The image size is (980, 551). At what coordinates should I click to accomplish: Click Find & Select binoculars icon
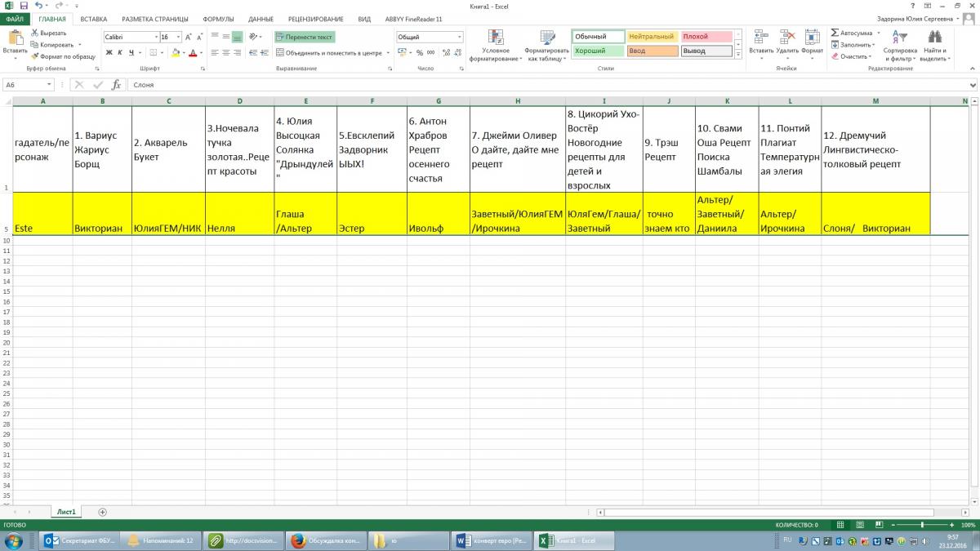(934, 45)
